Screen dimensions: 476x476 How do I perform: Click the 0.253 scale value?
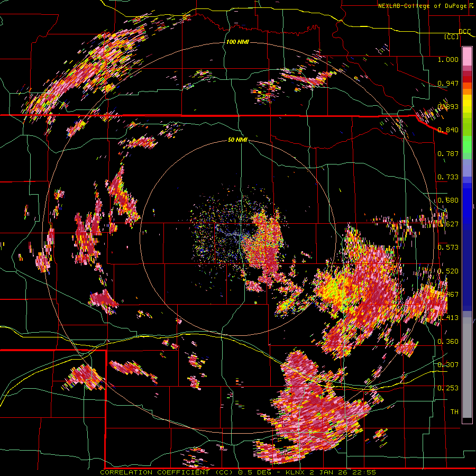tap(448, 388)
